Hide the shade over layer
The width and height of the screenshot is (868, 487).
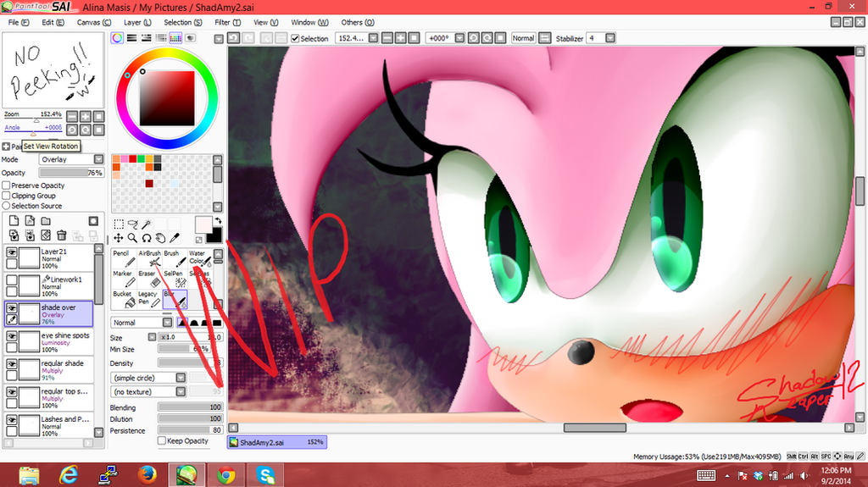click(12, 308)
